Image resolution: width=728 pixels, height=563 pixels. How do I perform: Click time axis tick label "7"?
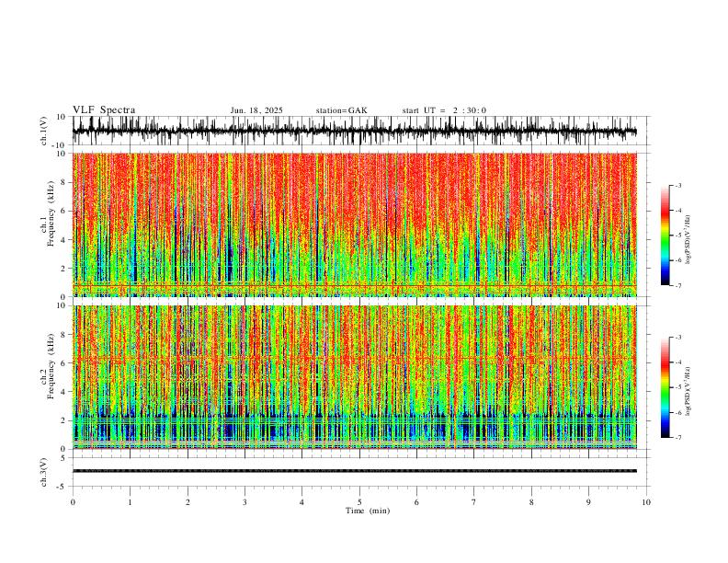pos(474,502)
